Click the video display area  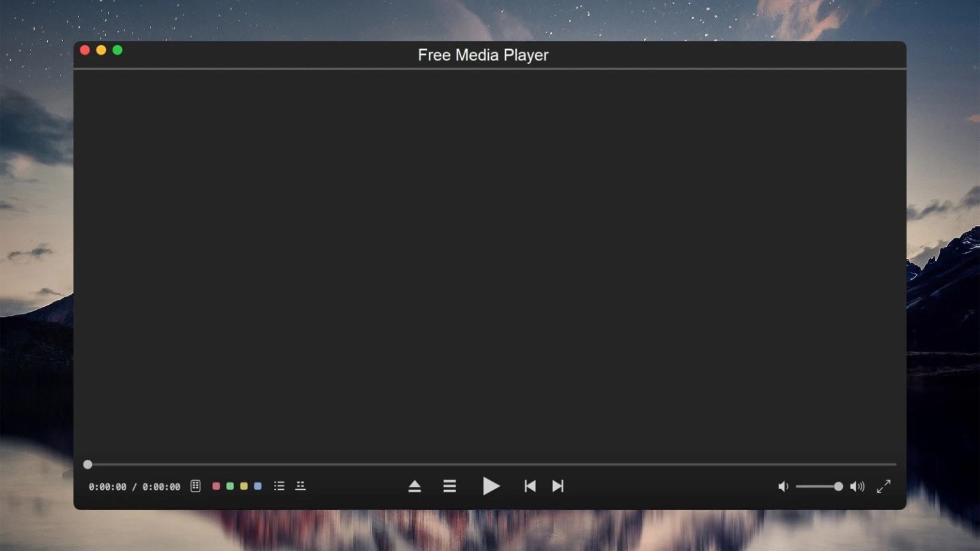(x=490, y=261)
